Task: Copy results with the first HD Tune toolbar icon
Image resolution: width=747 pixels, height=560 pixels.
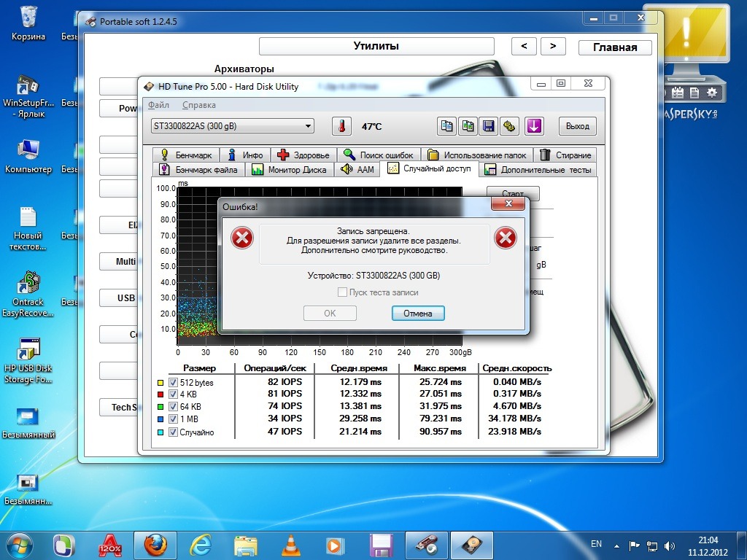Action: tap(447, 126)
